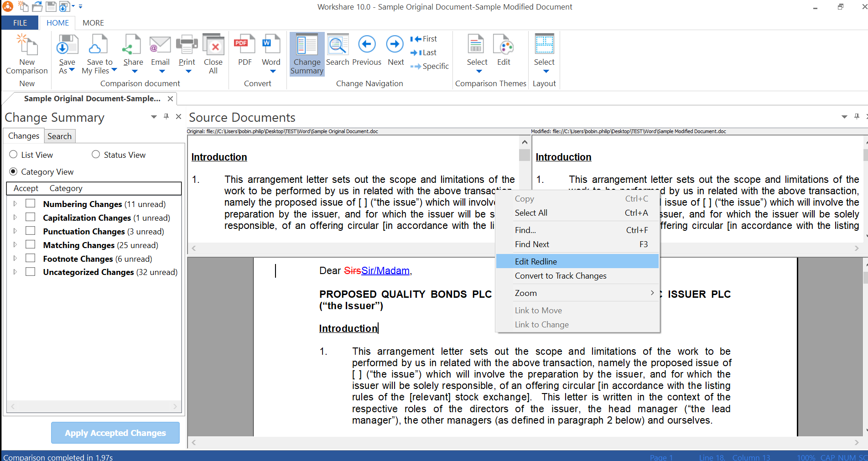Click the Save to My Files icon
Viewport: 868px width, 461px height.
coord(99,45)
